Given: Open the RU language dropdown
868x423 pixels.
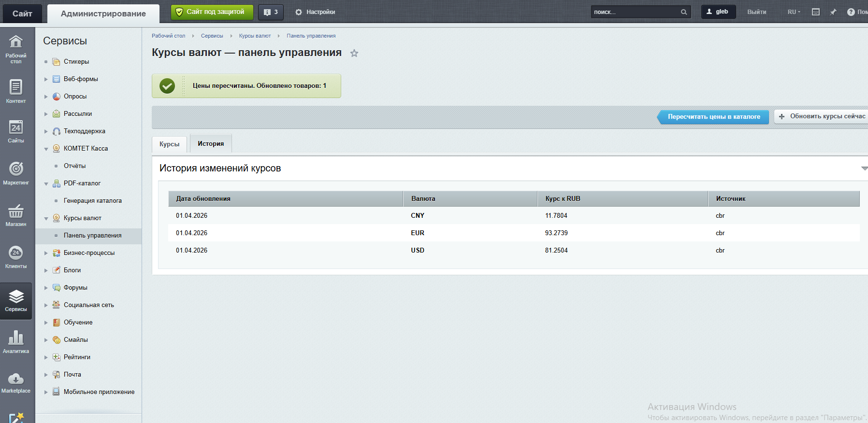Looking at the screenshot, I should pos(794,12).
